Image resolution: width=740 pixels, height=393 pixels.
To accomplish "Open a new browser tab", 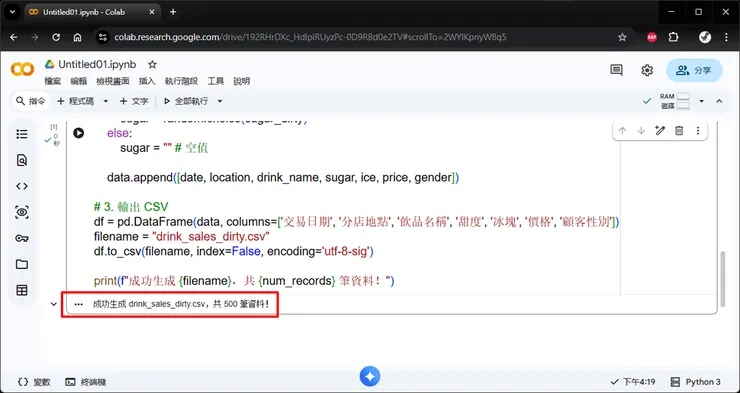I will point(173,12).
